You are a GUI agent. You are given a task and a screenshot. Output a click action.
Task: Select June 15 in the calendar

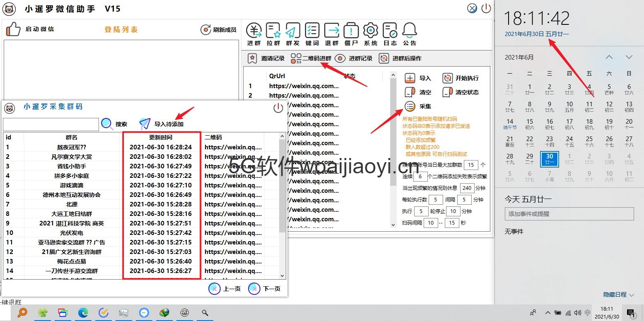[530, 124]
